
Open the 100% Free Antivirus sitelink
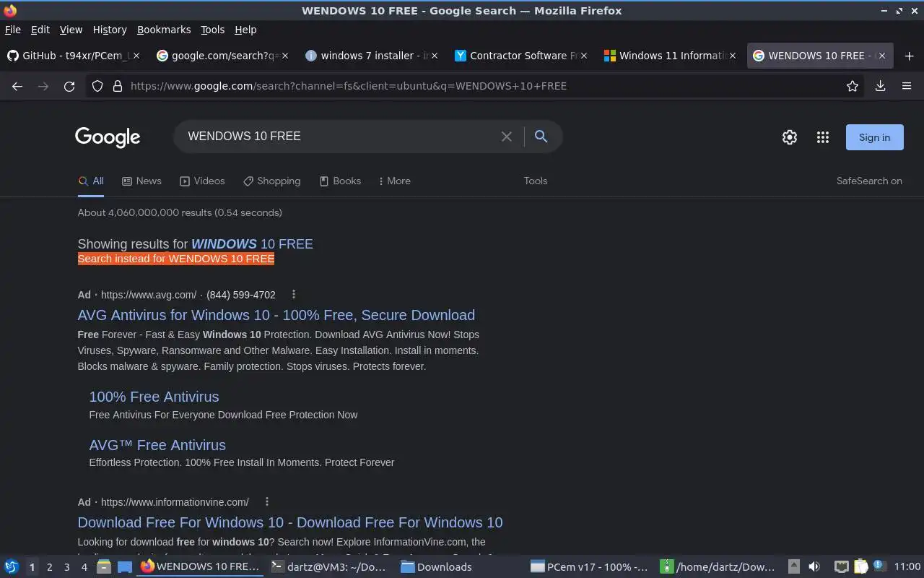pyautogui.click(x=154, y=397)
